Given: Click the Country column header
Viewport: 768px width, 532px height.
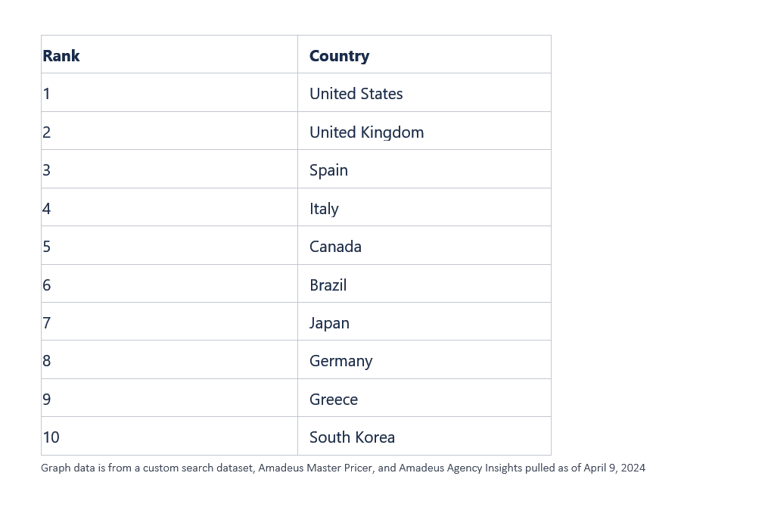Looking at the screenshot, I should [x=339, y=56].
